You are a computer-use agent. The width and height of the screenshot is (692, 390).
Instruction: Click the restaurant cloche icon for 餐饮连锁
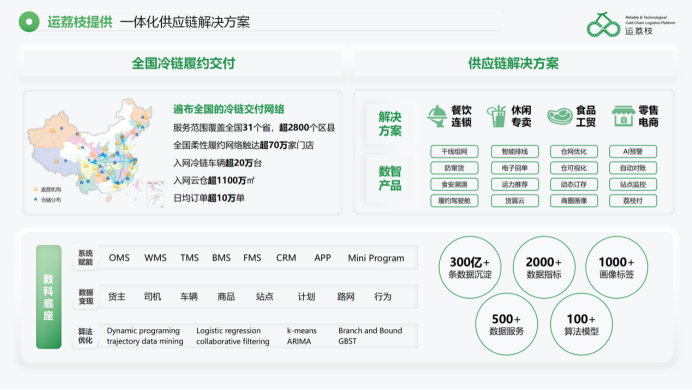coord(437,116)
